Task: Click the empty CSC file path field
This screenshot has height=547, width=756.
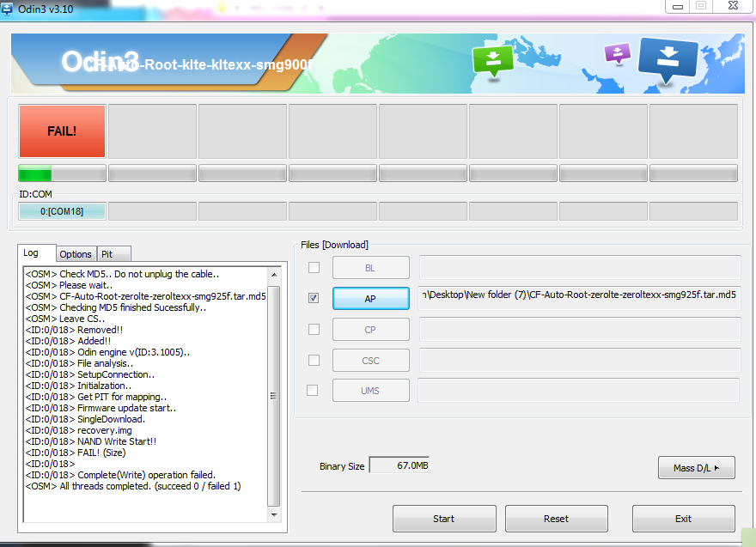Action: click(580, 360)
